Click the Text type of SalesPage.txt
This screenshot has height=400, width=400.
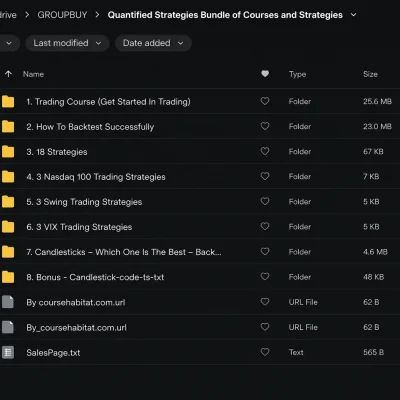coord(296,352)
